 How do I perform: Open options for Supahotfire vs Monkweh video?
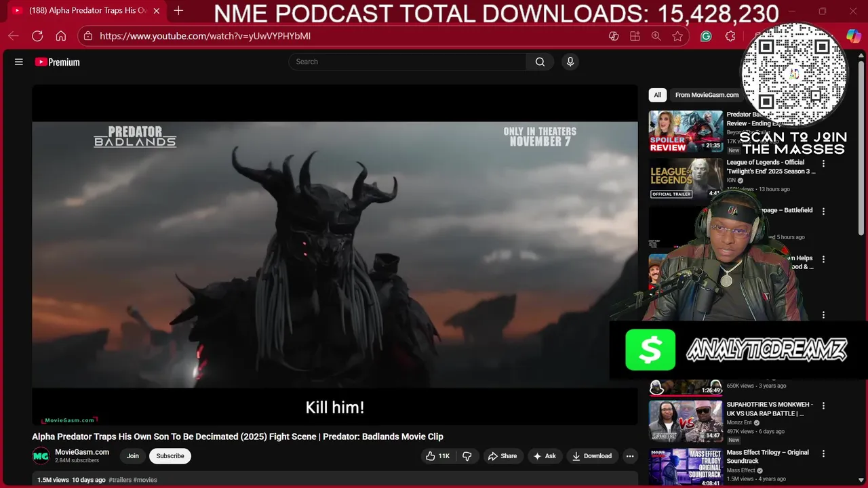pyautogui.click(x=824, y=406)
